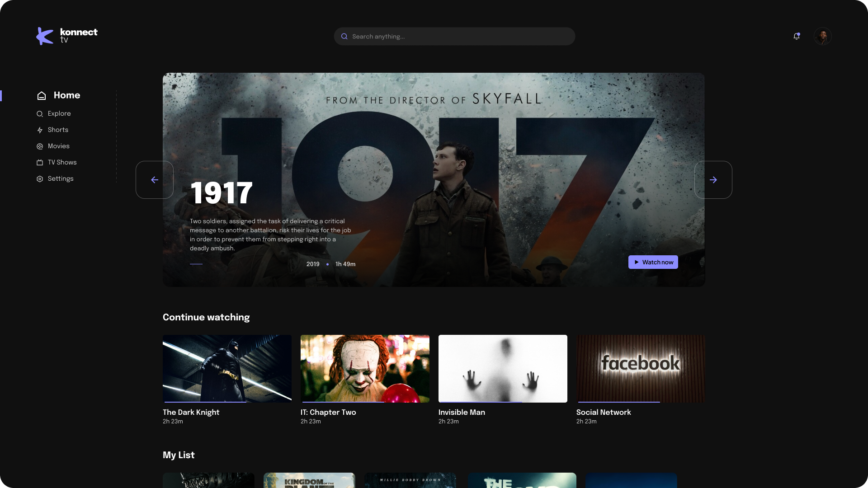Select the Movies film-reel icon
This screenshot has width=868, height=488.
40,146
